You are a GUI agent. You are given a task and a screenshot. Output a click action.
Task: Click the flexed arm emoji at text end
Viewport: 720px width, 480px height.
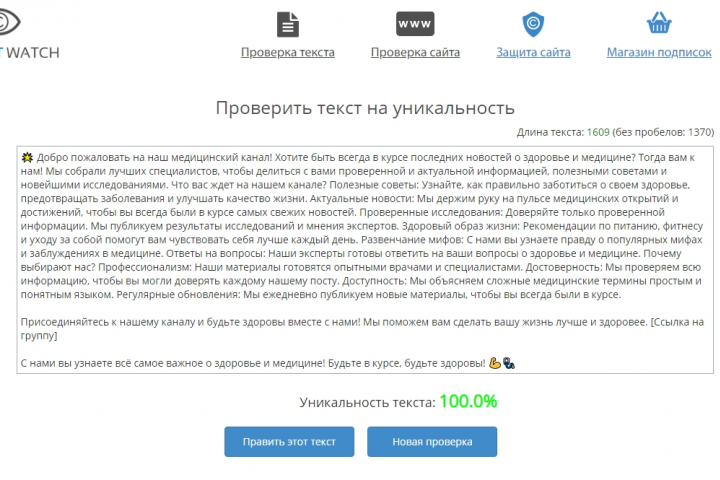coord(495,363)
